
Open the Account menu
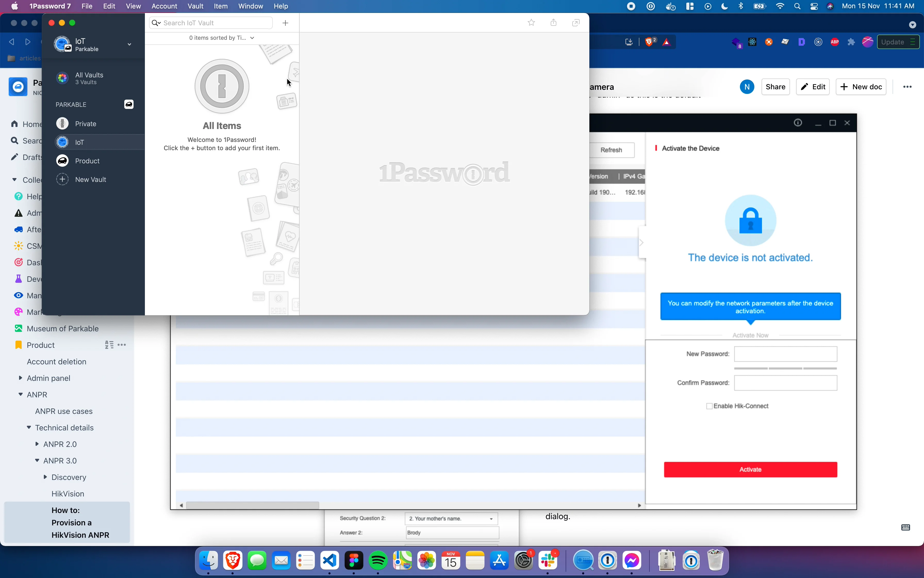[164, 6]
